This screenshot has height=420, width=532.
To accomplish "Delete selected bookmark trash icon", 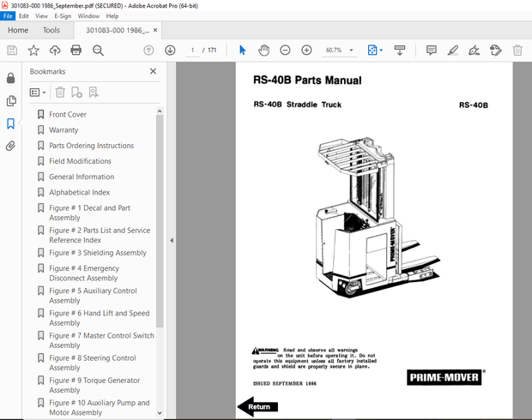I will click(x=60, y=93).
